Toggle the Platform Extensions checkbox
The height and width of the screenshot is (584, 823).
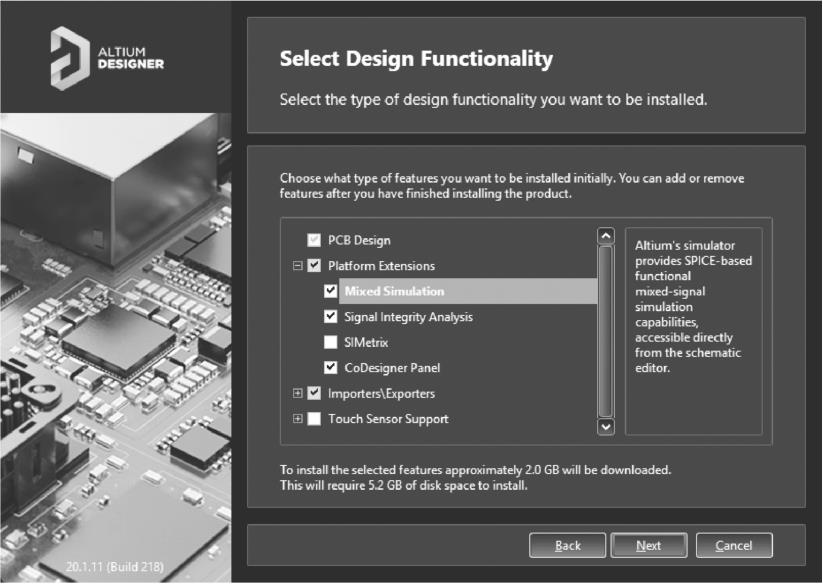click(x=315, y=266)
